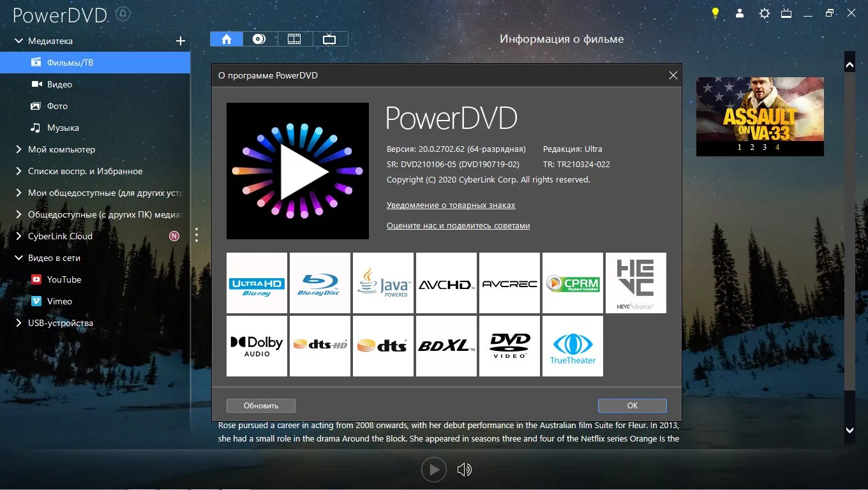
Task: Switch to TV mode icon in title bar
Action: click(786, 13)
